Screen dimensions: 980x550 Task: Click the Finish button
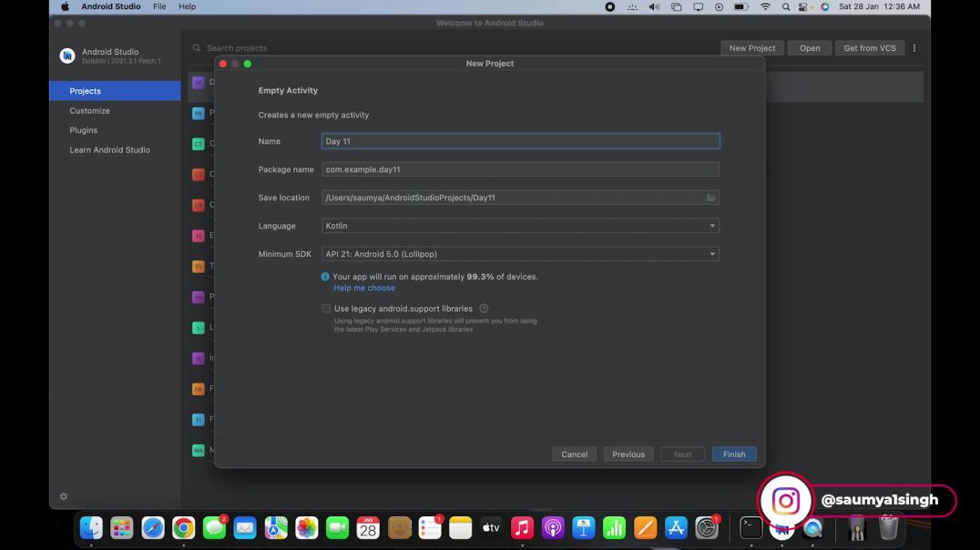point(733,453)
